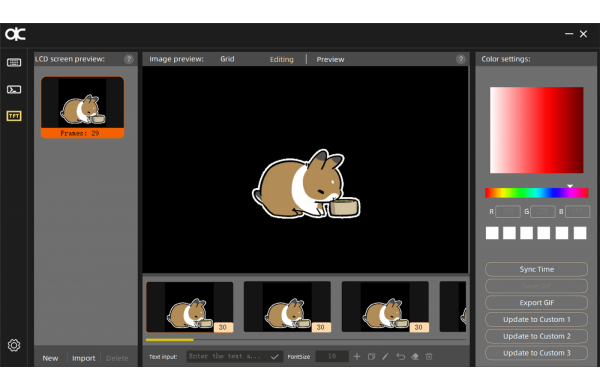Undo last edit with arrow icon

[400, 356]
